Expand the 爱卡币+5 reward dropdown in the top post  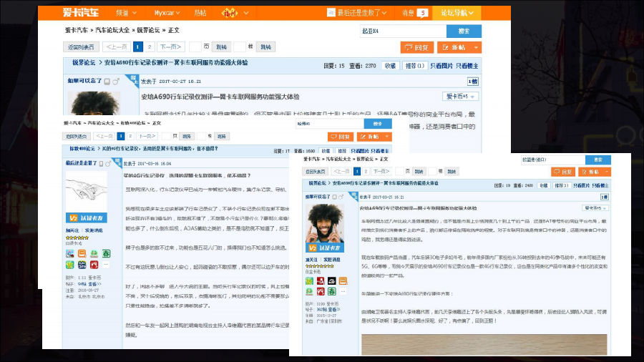(462, 96)
